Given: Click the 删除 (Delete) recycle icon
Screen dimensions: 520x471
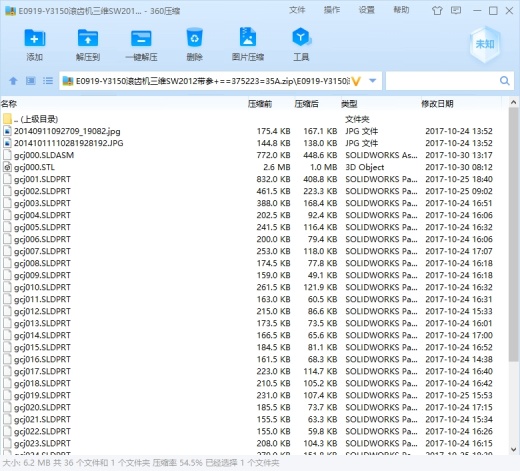Looking at the screenshot, I should 194,37.
